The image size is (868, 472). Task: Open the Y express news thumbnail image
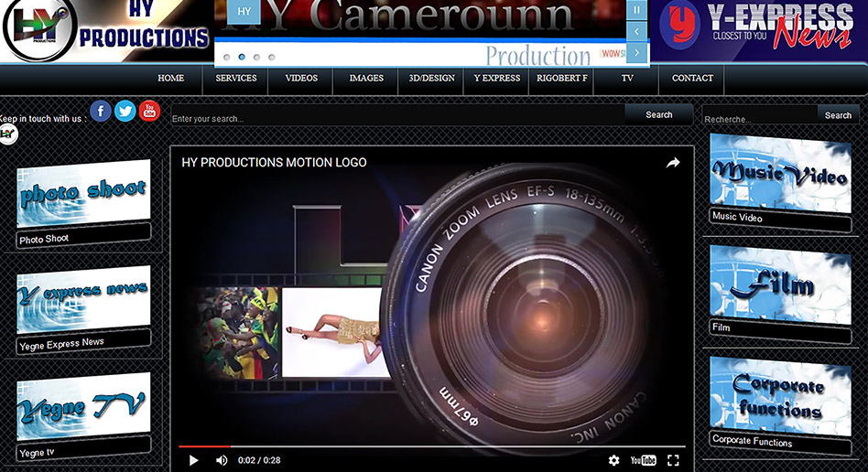pyautogui.click(x=83, y=299)
